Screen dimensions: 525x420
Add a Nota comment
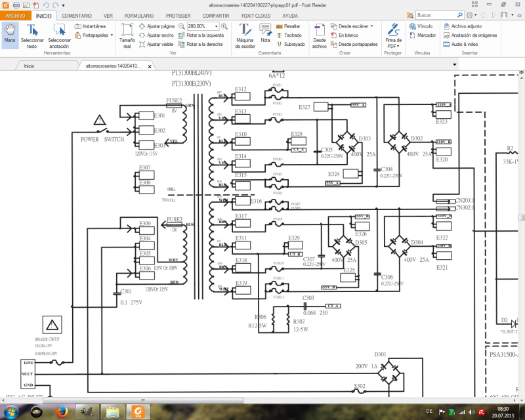pos(266,33)
